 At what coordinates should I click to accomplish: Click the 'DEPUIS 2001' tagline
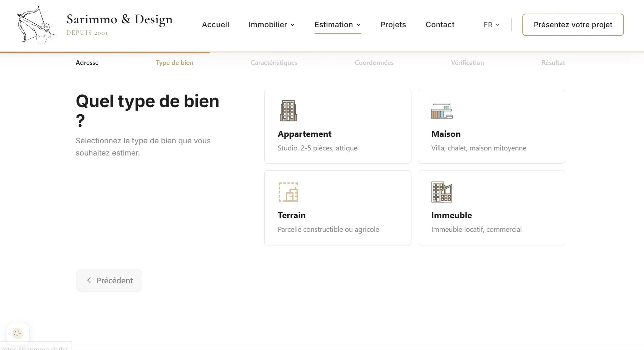pos(87,33)
